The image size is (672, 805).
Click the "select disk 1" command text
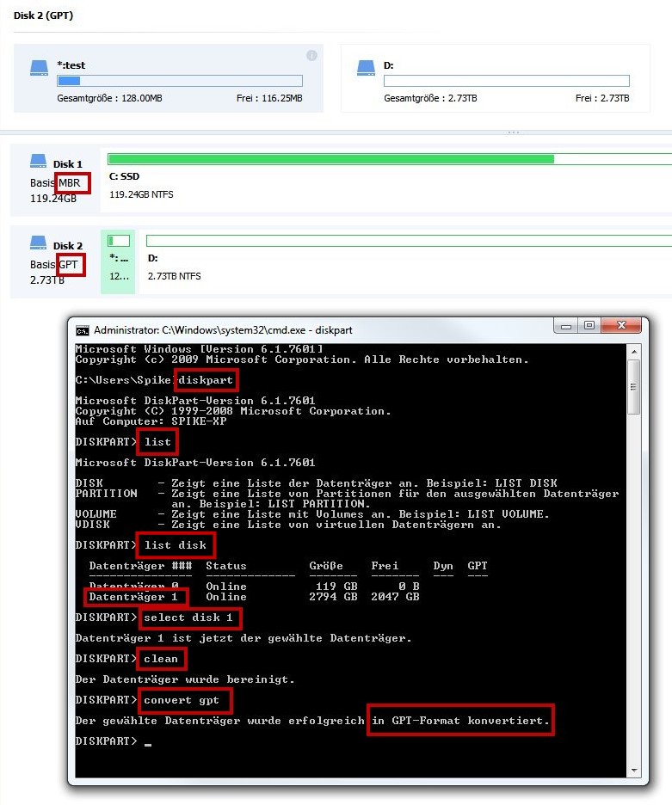tap(188, 618)
